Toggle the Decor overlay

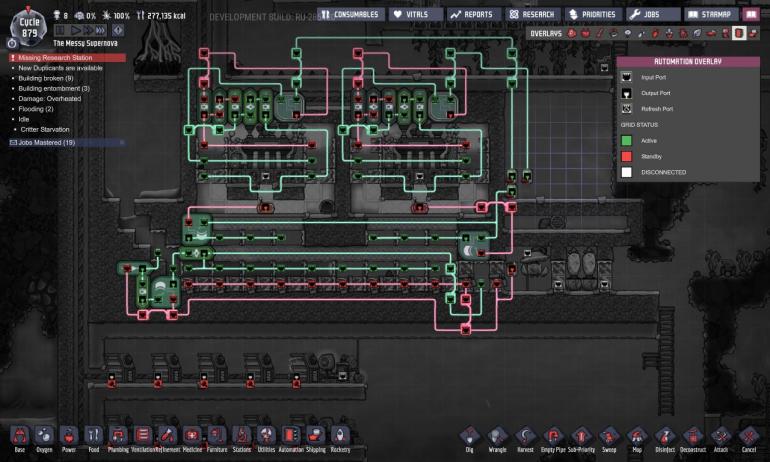pyautogui.click(x=669, y=33)
